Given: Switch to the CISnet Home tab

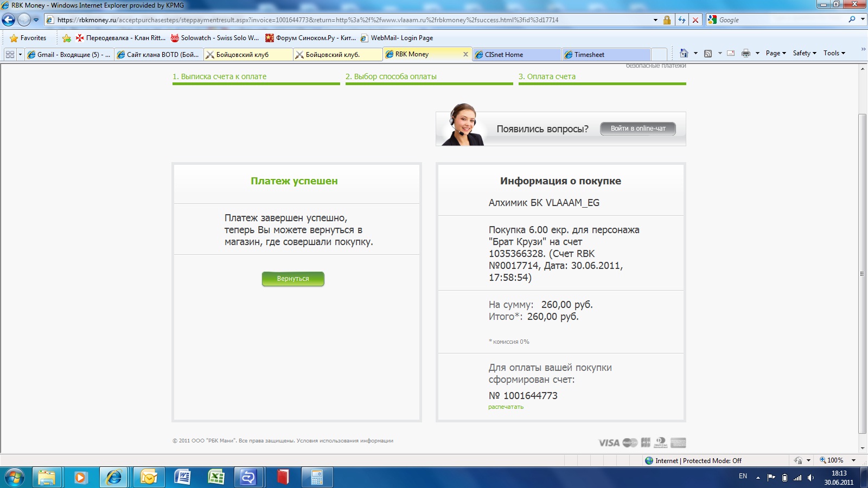Looking at the screenshot, I should [517, 54].
